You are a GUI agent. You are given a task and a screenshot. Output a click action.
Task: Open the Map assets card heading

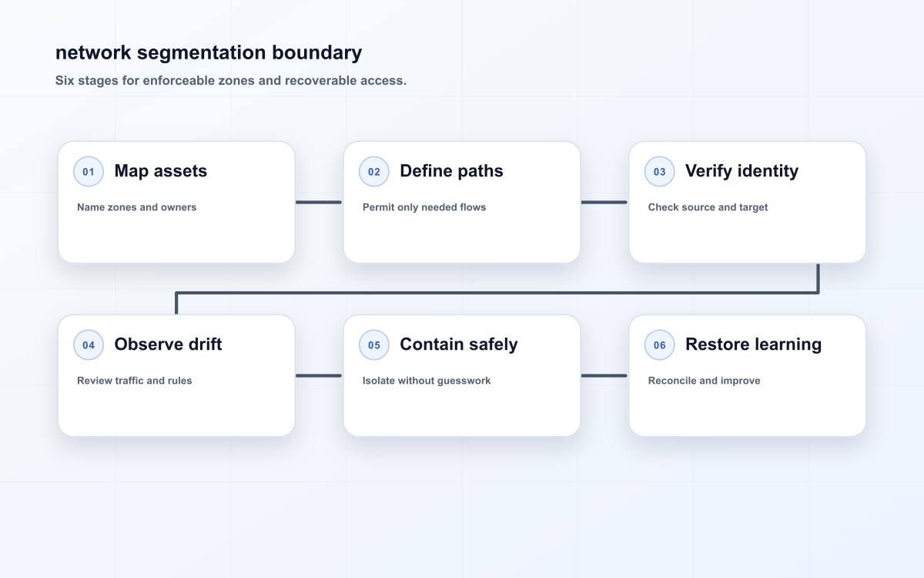(x=161, y=171)
